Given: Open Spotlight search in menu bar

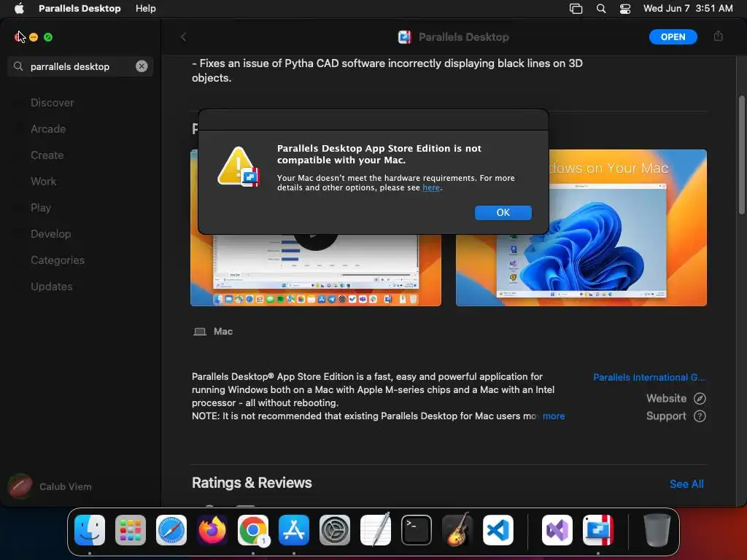Looking at the screenshot, I should pyautogui.click(x=601, y=9).
